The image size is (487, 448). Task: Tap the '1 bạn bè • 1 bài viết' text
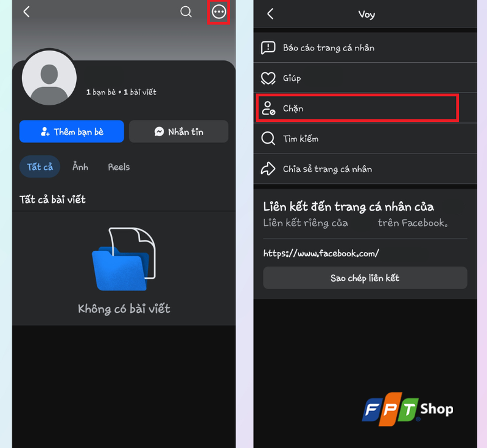pyautogui.click(x=121, y=92)
